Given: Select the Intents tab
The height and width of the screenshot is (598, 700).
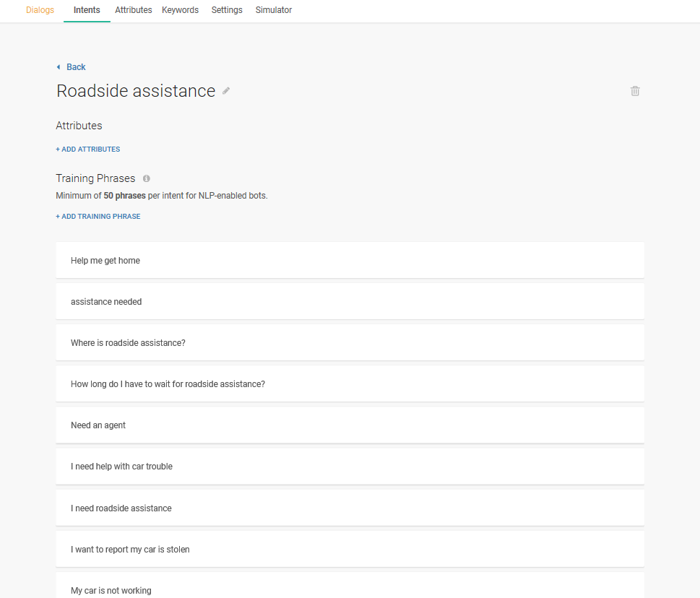Looking at the screenshot, I should point(87,10).
